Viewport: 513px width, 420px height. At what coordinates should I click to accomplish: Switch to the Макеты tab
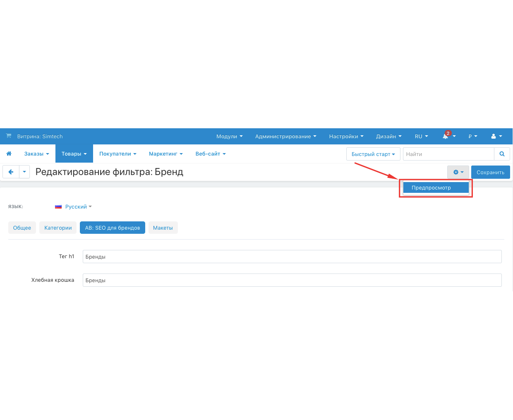(163, 228)
